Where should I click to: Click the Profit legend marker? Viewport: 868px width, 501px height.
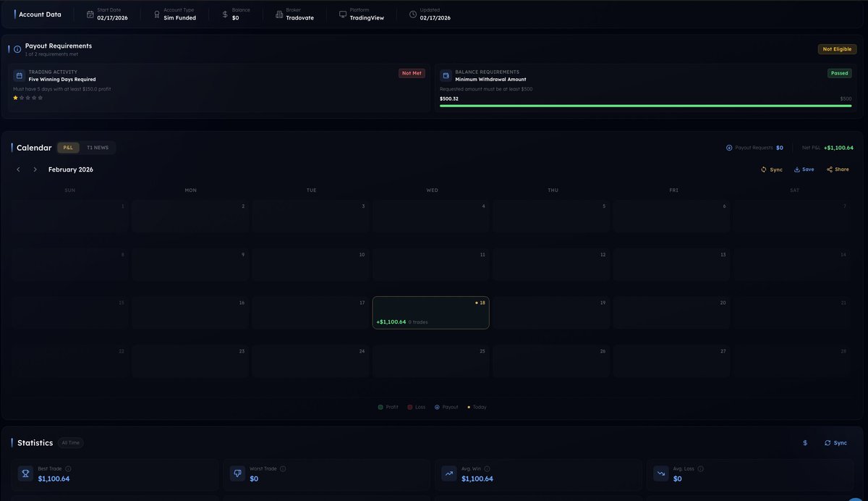coord(380,407)
